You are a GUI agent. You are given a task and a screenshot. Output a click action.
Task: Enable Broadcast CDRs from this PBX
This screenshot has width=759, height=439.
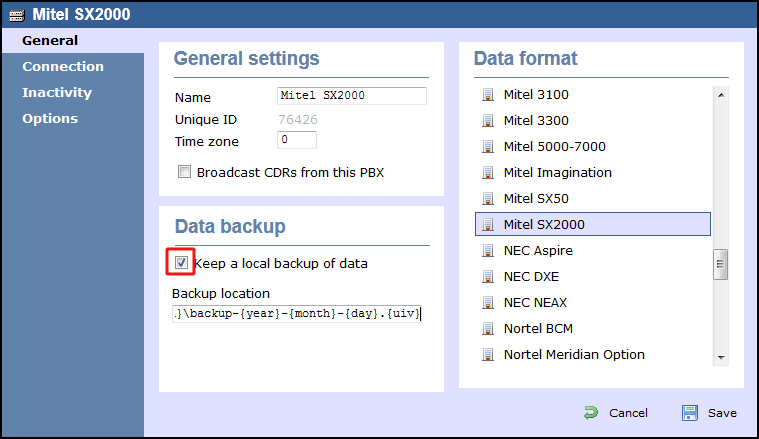184,172
